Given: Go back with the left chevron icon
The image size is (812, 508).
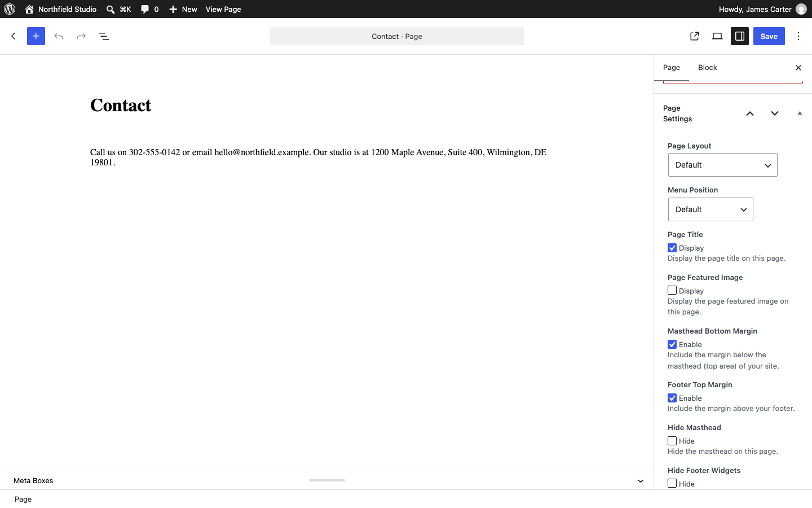Looking at the screenshot, I should (x=14, y=36).
